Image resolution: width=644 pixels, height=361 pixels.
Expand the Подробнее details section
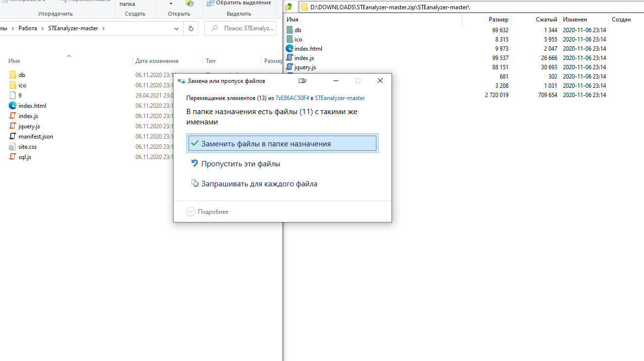point(207,212)
